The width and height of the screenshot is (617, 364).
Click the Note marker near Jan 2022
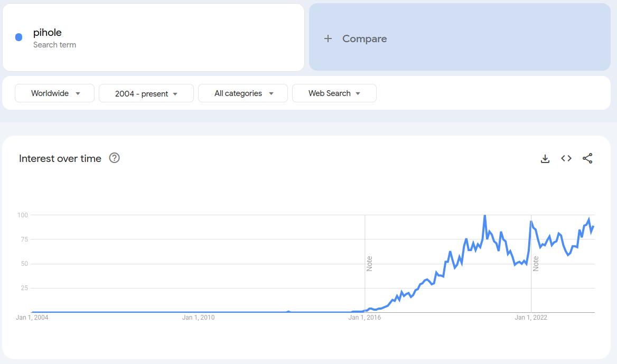(536, 263)
